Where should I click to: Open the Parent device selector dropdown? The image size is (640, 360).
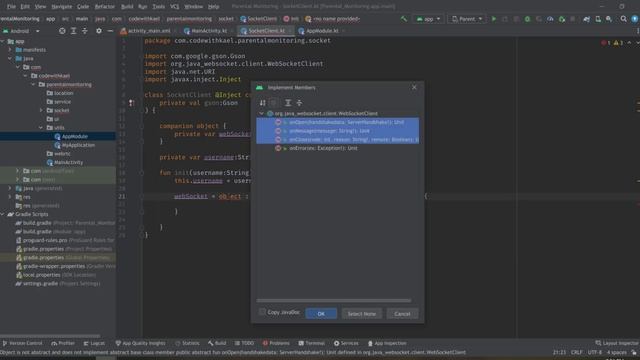click(x=467, y=19)
